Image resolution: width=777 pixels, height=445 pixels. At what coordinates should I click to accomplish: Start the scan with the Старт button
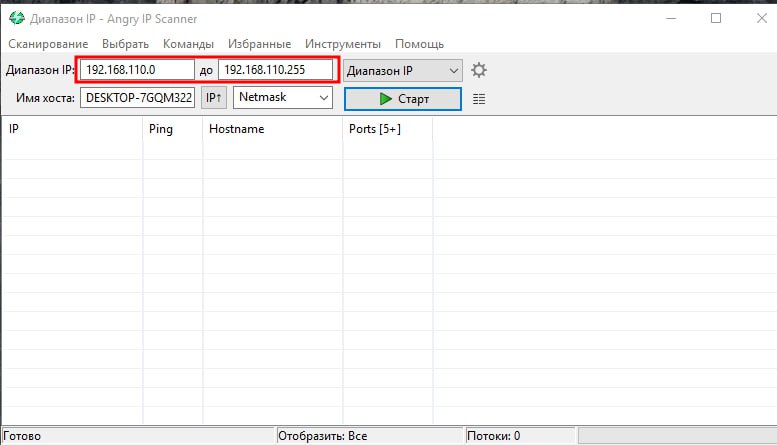coord(402,99)
